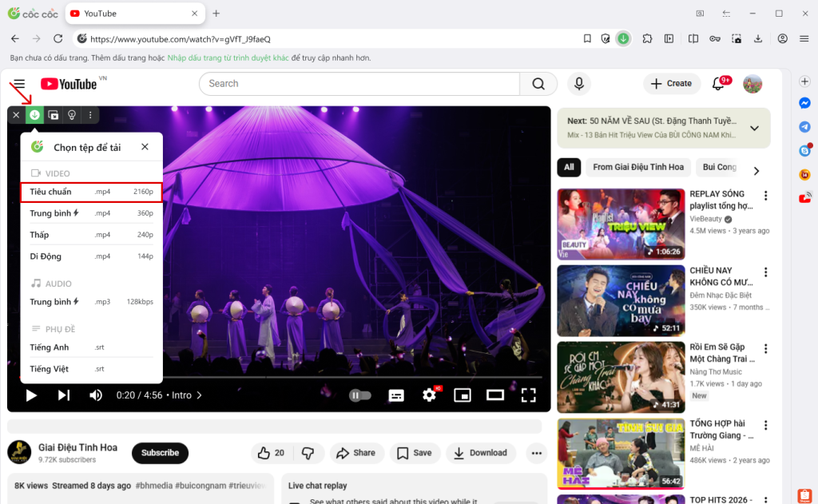The height and width of the screenshot is (504, 818).
Task: Download Tiếng Việt .srt subtitle
Action: point(91,369)
